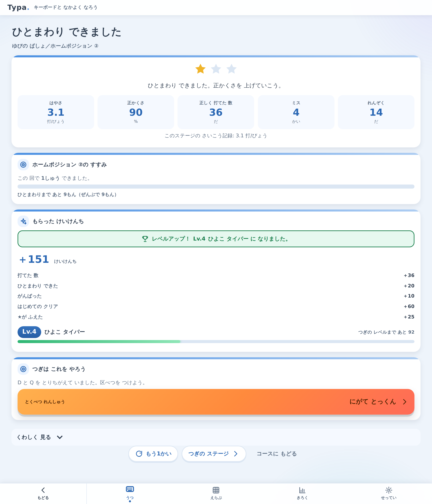Click target icon beside つぎは これを やろう
The height and width of the screenshot is (504, 432).
23,369
